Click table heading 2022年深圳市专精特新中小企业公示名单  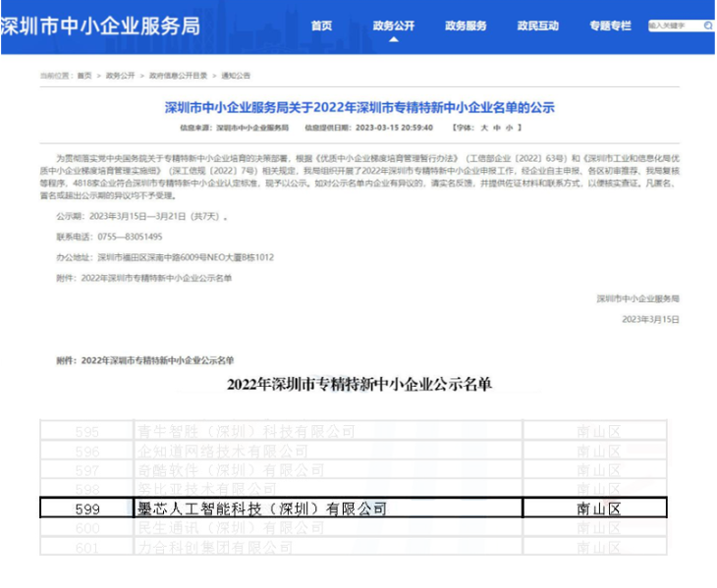coord(359,384)
